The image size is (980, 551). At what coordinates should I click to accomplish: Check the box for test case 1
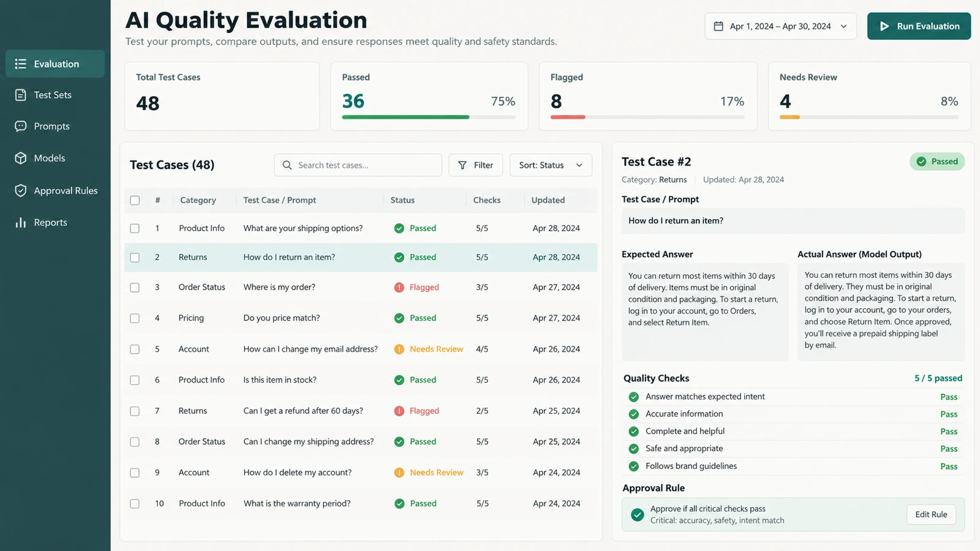point(135,228)
